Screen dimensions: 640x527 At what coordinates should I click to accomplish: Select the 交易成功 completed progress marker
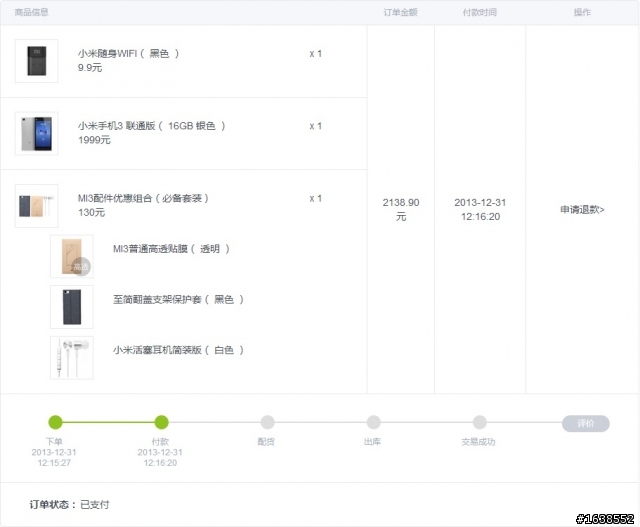[x=480, y=422]
